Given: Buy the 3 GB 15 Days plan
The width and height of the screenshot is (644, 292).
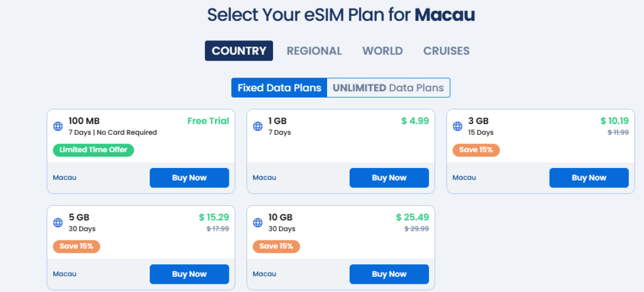Looking at the screenshot, I should [x=589, y=178].
